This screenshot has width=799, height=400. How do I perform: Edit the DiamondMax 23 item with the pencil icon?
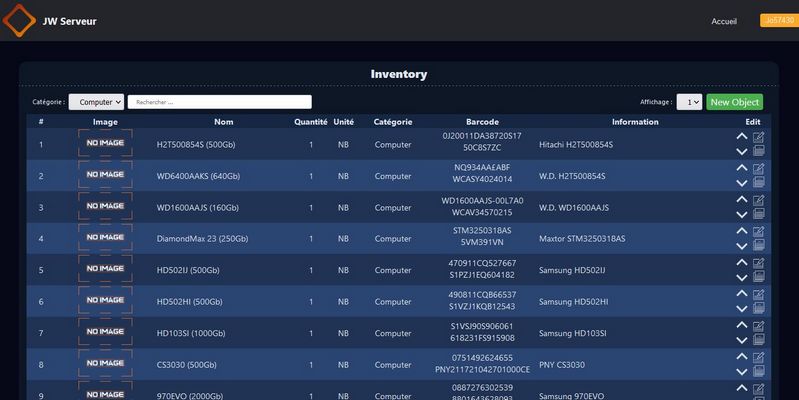pos(758,231)
